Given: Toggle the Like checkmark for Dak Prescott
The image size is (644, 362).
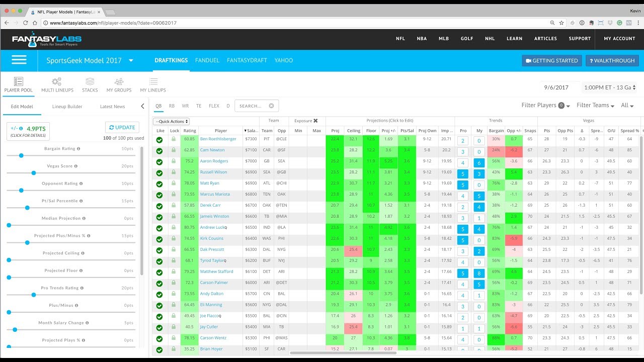Looking at the screenshot, I should pyautogui.click(x=159, y=250).
